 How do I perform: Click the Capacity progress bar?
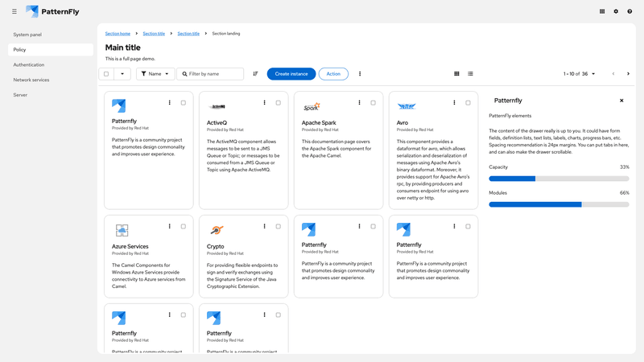click(559, 179)
